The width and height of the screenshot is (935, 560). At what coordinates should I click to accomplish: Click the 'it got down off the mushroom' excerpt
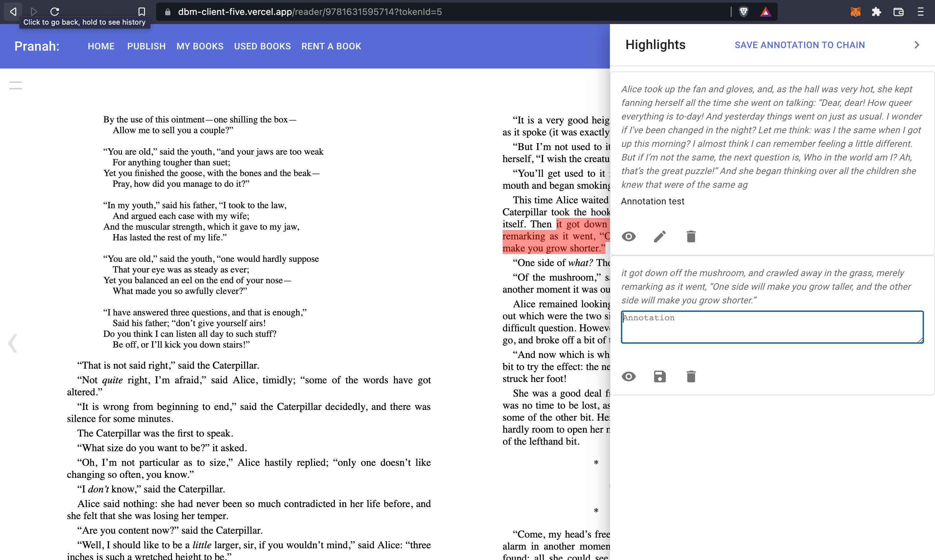767,286
